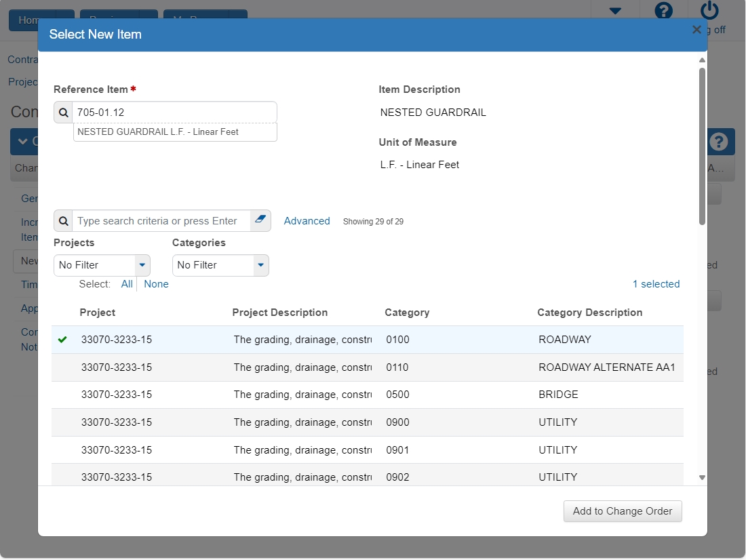Click the Select None link
The height and width of the screenshot is (560, 746).
156,284
